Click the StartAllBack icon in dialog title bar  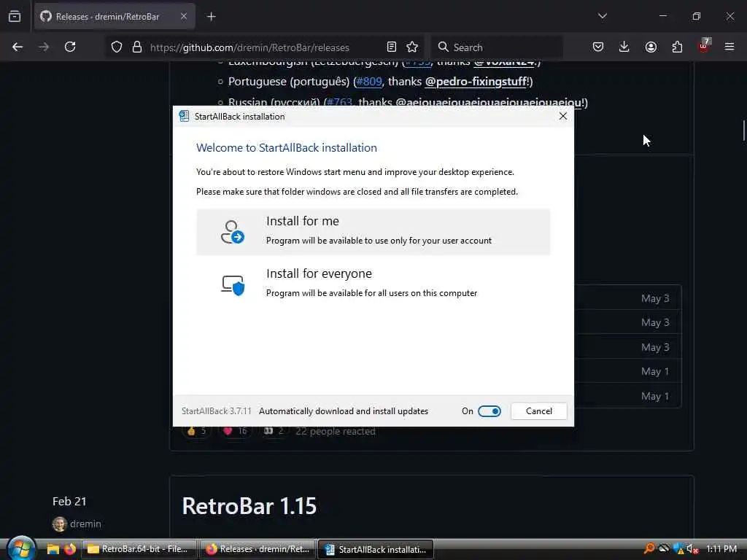(184, 116)
